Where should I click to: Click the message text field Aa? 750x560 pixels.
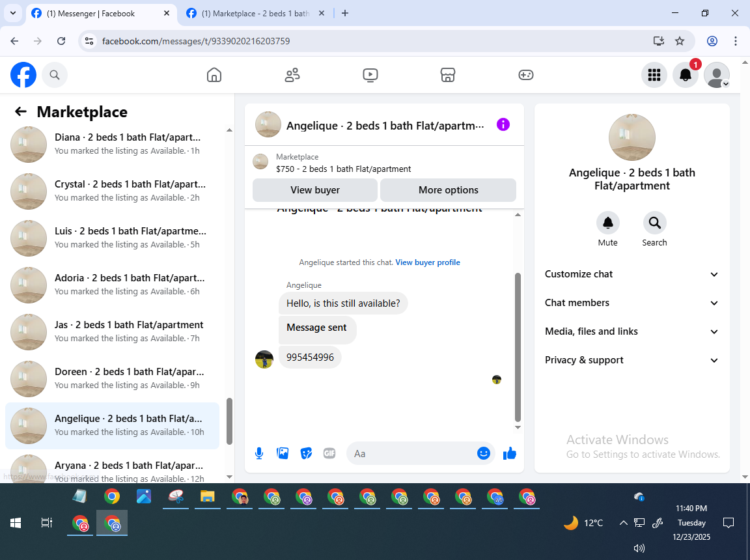click(411, 453)
